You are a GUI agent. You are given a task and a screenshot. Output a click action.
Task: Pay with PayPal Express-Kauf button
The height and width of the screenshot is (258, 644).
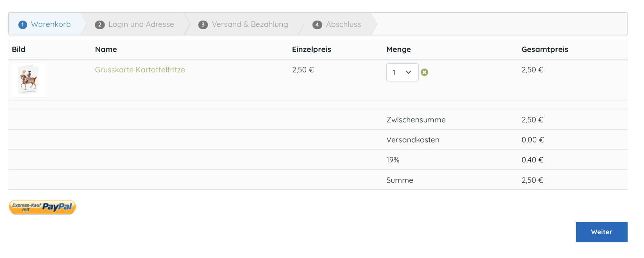click(42, 207)
